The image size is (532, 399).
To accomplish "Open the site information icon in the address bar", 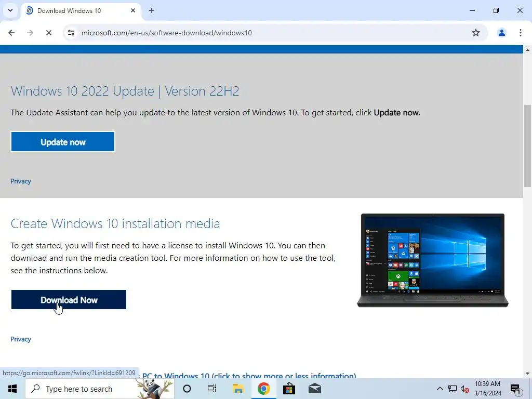I will coord(71,33).
